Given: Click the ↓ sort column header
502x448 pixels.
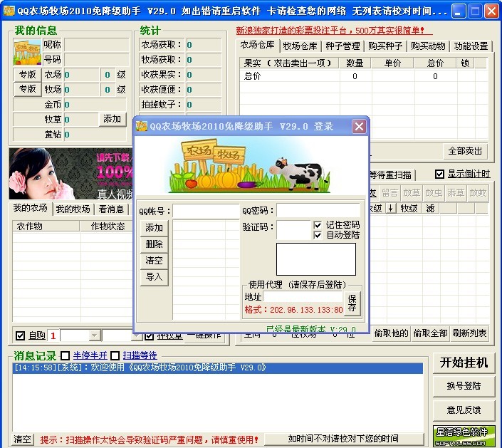Looking at the screenshot, I should 391,208.
